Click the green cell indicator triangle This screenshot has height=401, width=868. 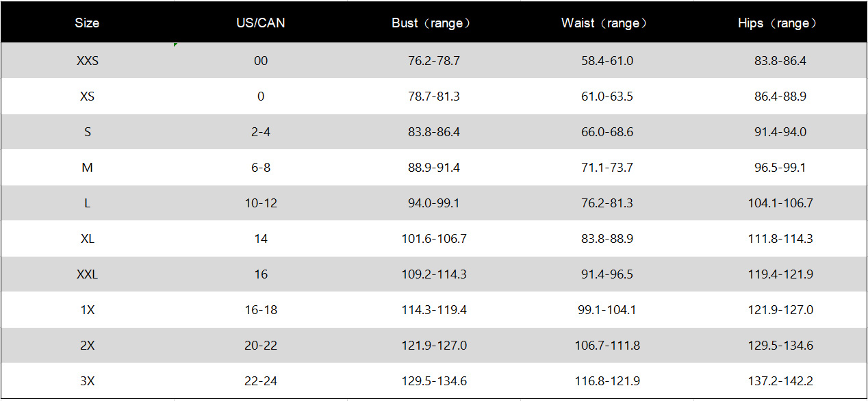coord(176,45)
